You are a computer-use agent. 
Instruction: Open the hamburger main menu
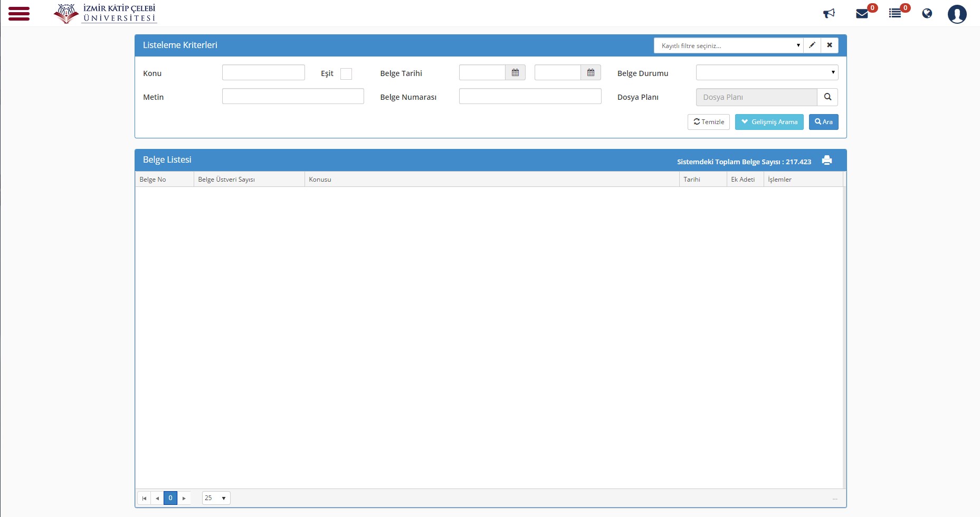[x=19, y=14]
